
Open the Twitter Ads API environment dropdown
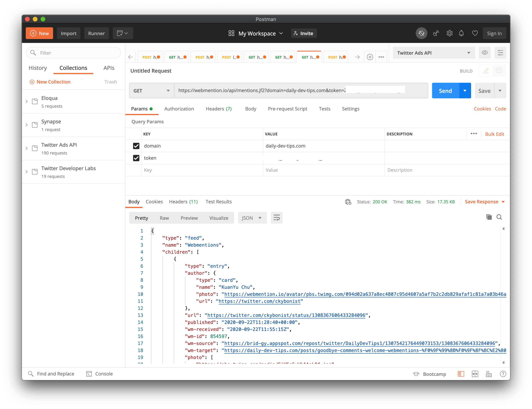434,52
